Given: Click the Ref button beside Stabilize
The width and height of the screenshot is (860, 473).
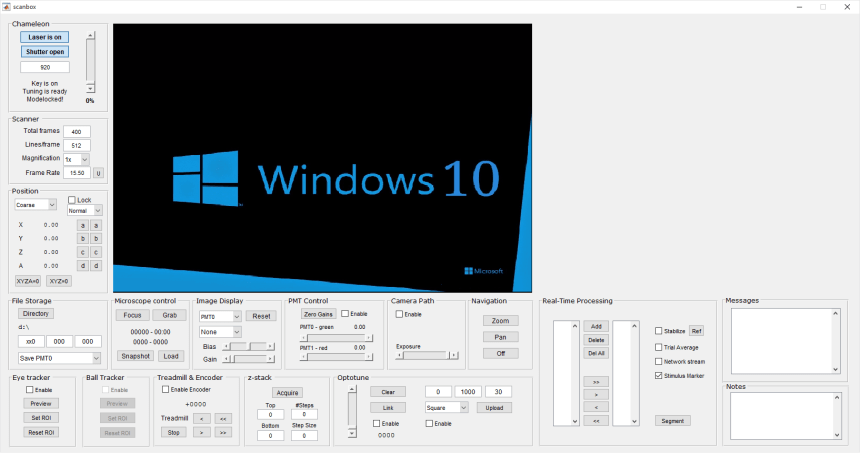Looking at the screenshot, I should [697, 331].
